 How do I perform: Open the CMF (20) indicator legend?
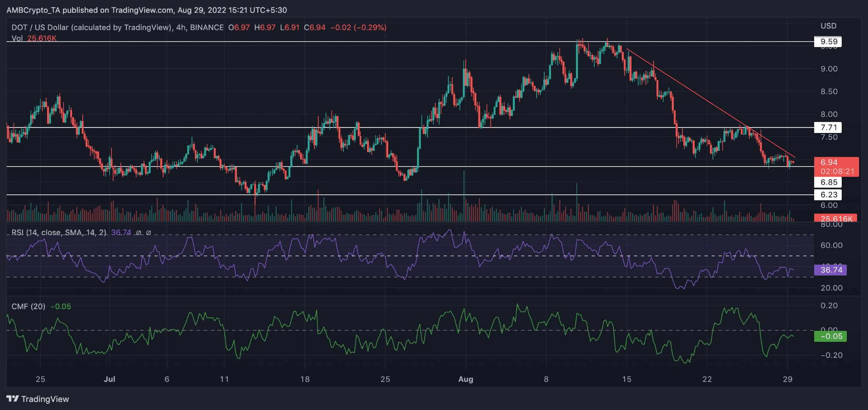28,306
